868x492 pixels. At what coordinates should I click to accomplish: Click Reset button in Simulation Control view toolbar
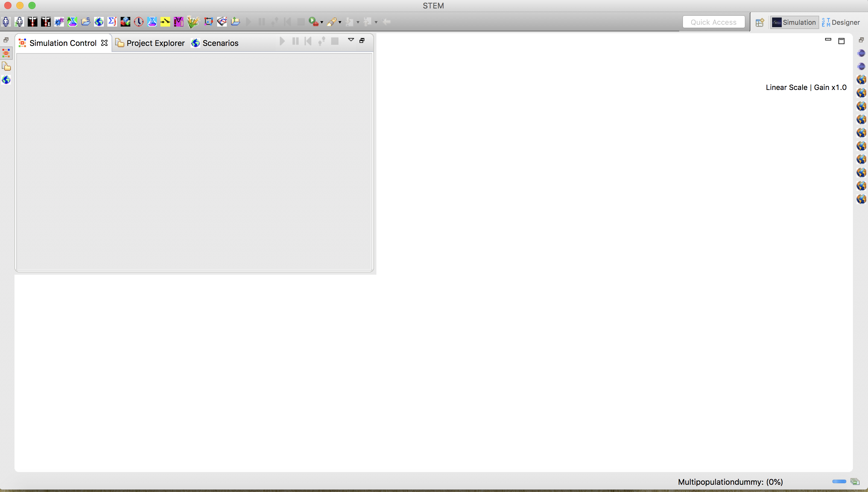click(x=308, y=41)
